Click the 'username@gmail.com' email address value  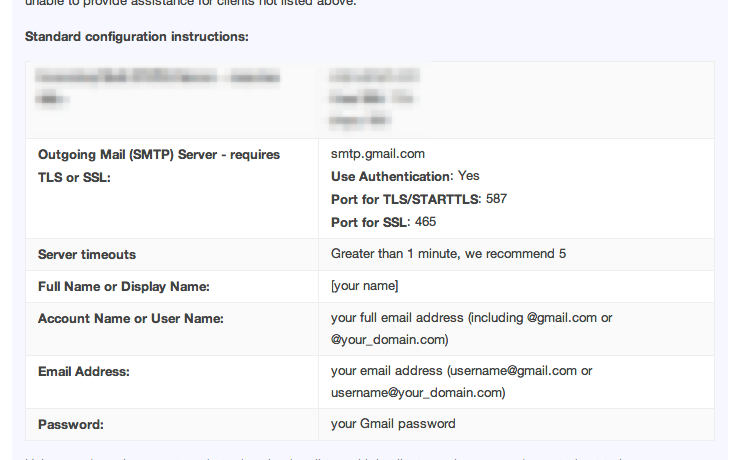[x=512, y=371]
